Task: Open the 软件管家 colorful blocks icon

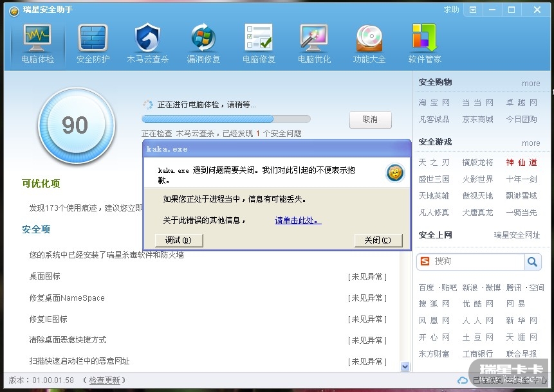Action: coord(424,37)
